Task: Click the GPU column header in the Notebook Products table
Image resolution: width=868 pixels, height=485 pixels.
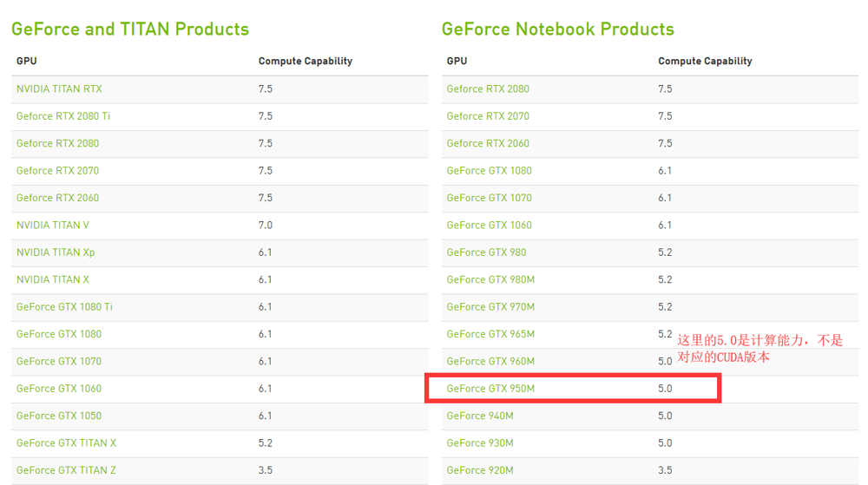Action: (457, 61)
